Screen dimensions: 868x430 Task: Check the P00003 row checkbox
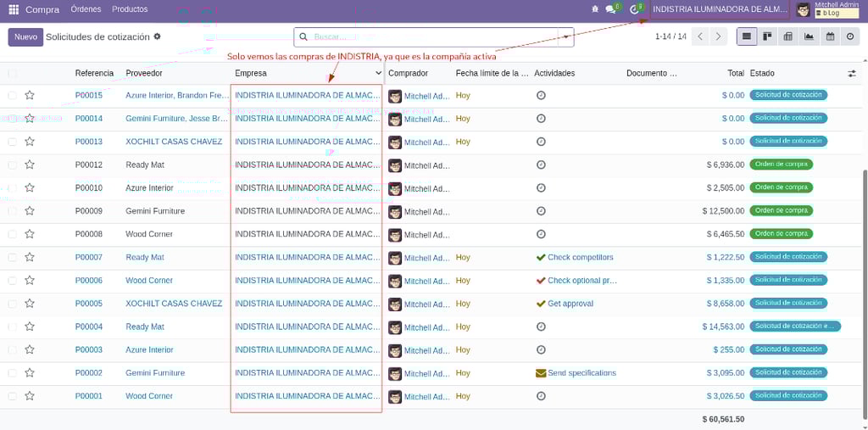click(12, 349)
